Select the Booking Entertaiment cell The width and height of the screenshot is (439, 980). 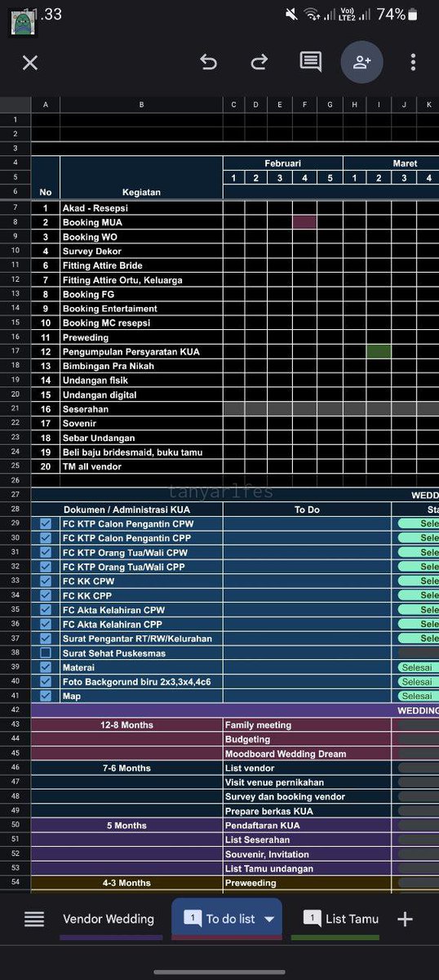141,309
